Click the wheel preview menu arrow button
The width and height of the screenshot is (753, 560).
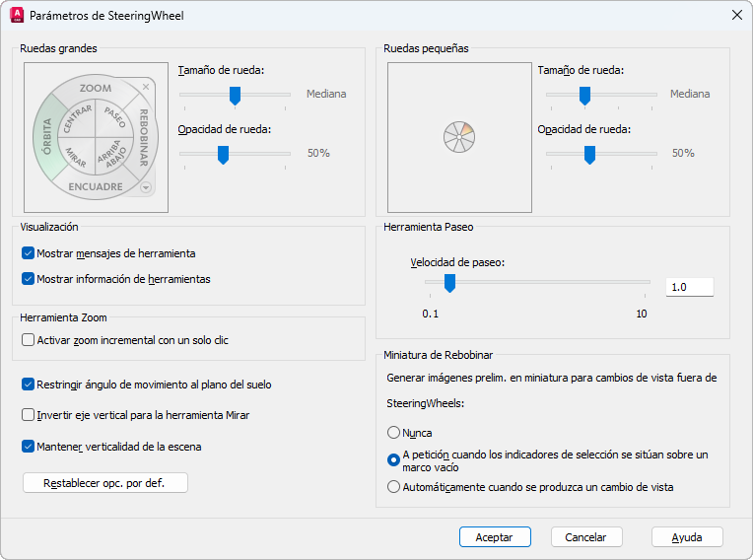tap(146, 187)
